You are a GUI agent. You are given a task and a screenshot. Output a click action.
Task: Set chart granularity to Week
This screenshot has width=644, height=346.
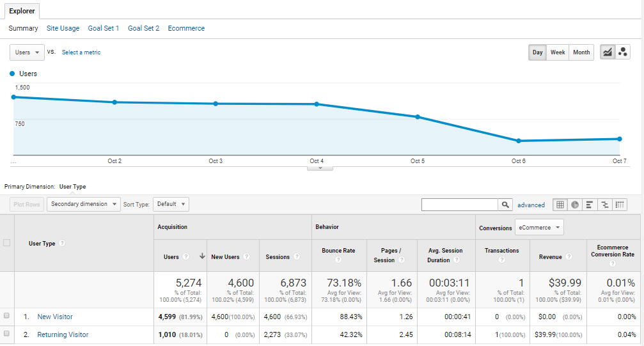click(558, 52)
